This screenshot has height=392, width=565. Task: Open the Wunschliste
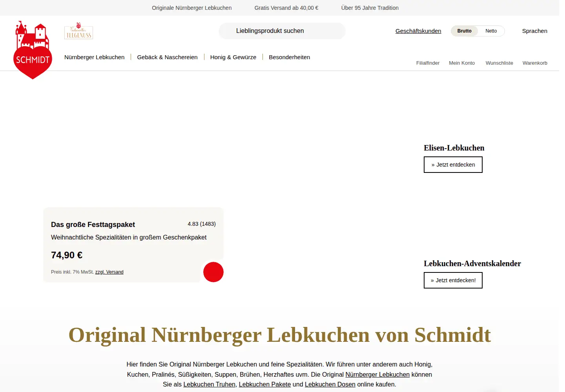499,63
